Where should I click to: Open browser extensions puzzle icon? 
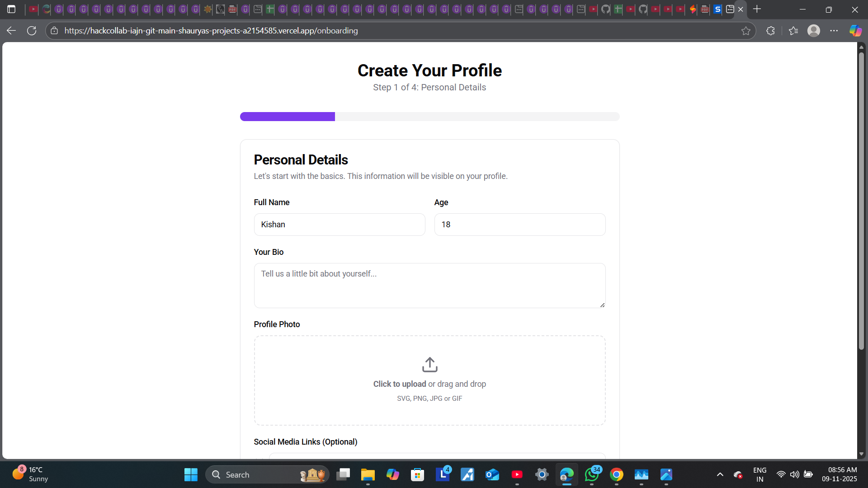point(771,31)
